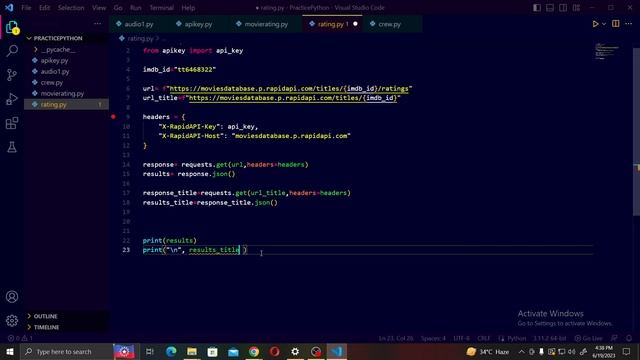Image resolution: width=640 pixels, height=360 pixels.
Task: Change indentation via Spaces: 4
Action: tap(433, 338)
